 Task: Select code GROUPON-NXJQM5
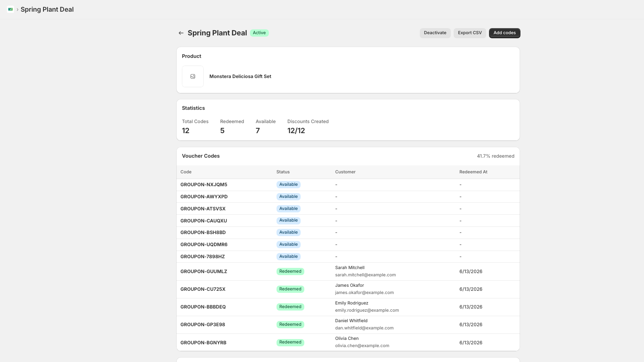pos(204,185)
